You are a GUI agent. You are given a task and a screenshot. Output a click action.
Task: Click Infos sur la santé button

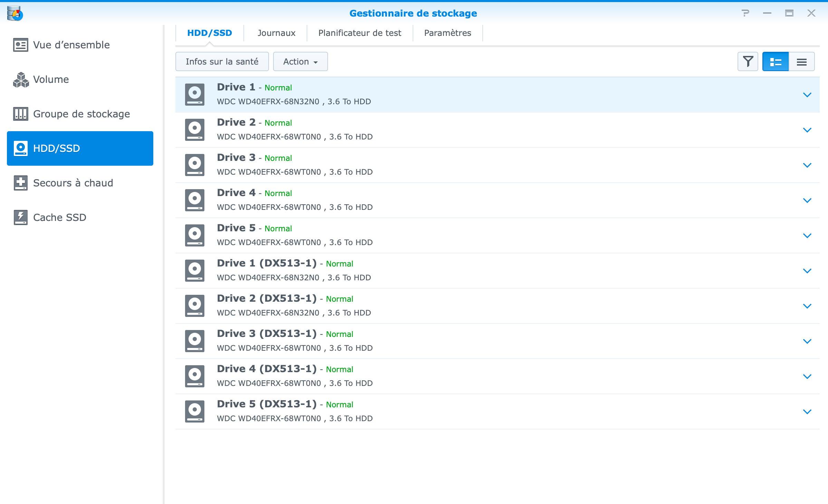[x=222, y=62]
